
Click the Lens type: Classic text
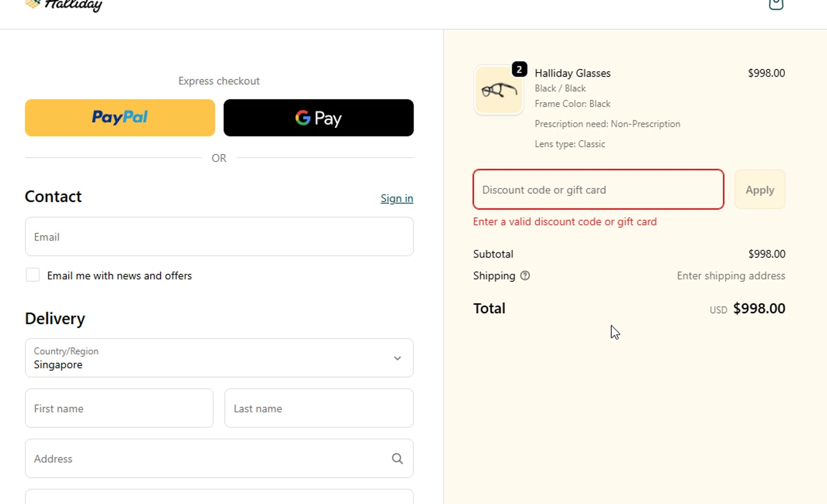click(x=570, y=144)
